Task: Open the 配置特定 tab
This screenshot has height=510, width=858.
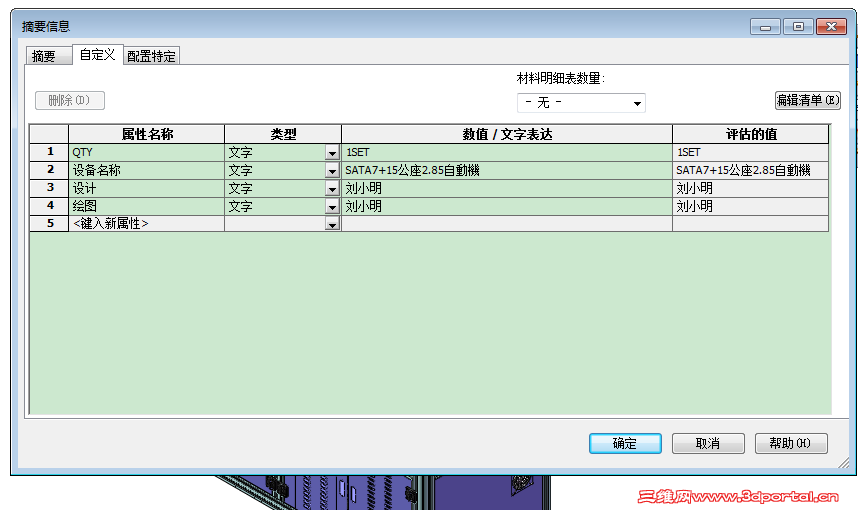Action: coord(151,56)
